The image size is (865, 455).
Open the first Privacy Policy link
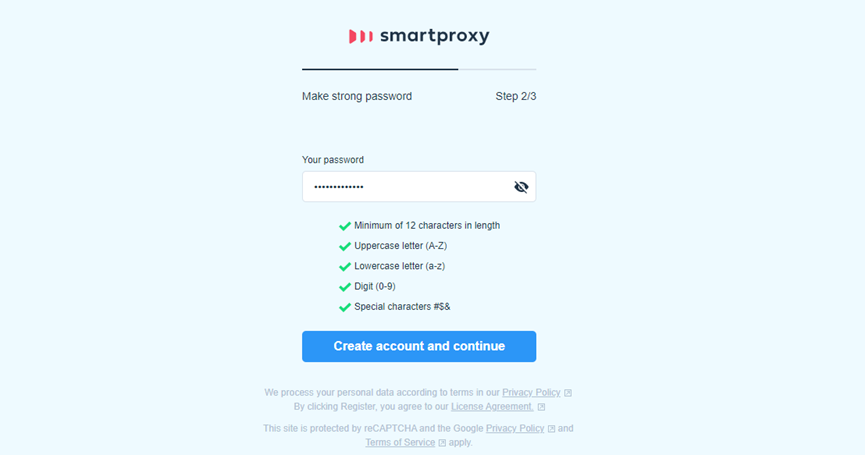click(x=531, y=393)
